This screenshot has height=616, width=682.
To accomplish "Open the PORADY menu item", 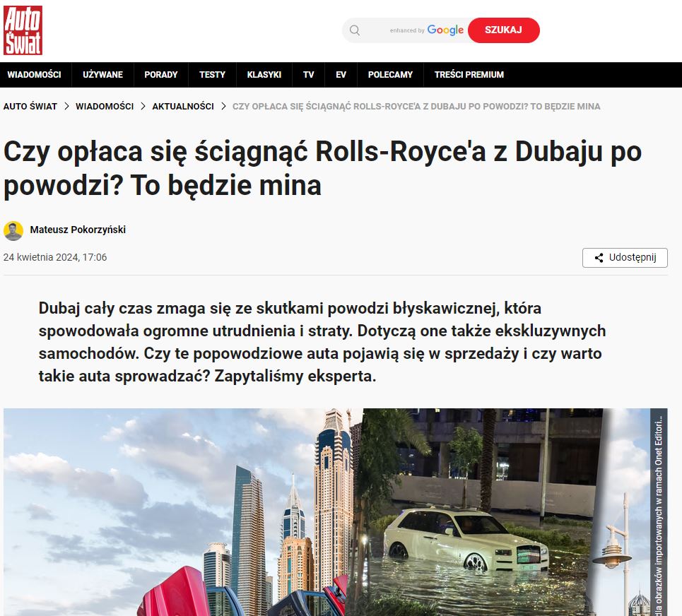I will point(161,75).
